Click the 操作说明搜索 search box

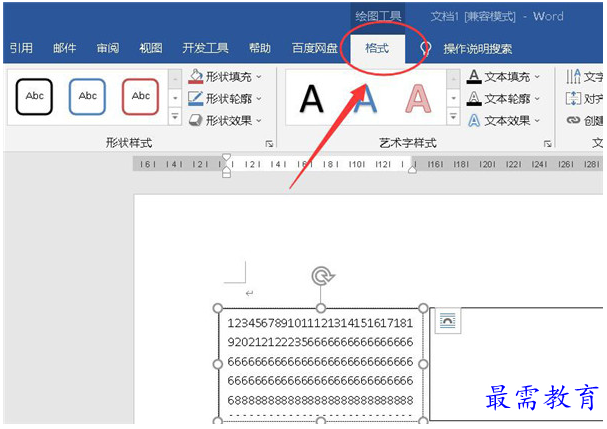pyautogui.click(x=478, y=49)
